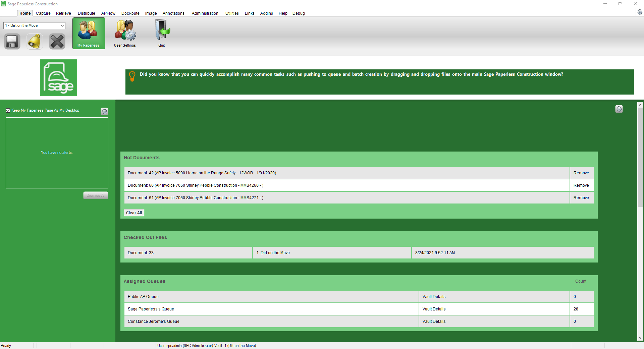Open the Home tab
The width and height of the screenshot is (644, 349).
25,13
